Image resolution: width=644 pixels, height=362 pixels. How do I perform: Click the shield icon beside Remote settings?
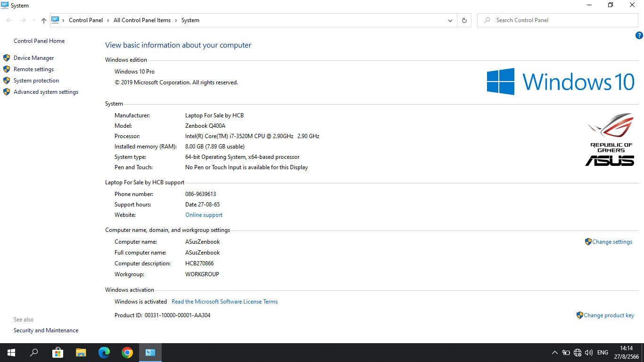(7, 69)
